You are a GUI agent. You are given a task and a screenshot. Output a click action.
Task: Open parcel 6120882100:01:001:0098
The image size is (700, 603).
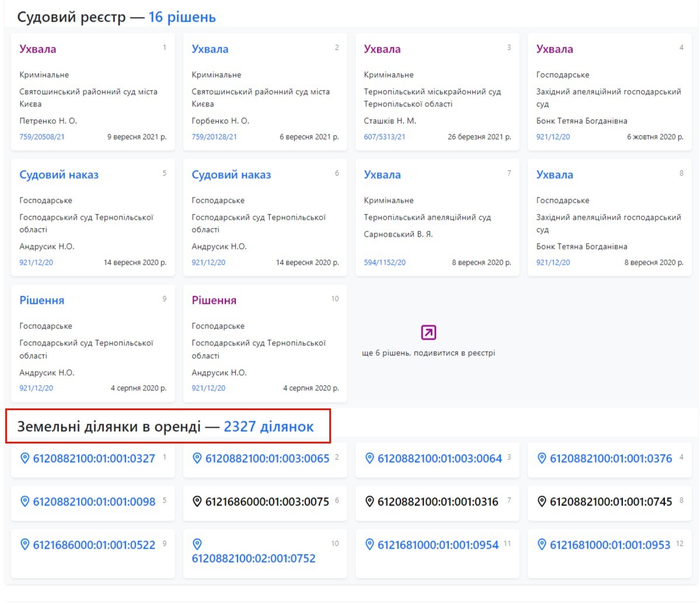pyautogui.click(x=94, y=501)
